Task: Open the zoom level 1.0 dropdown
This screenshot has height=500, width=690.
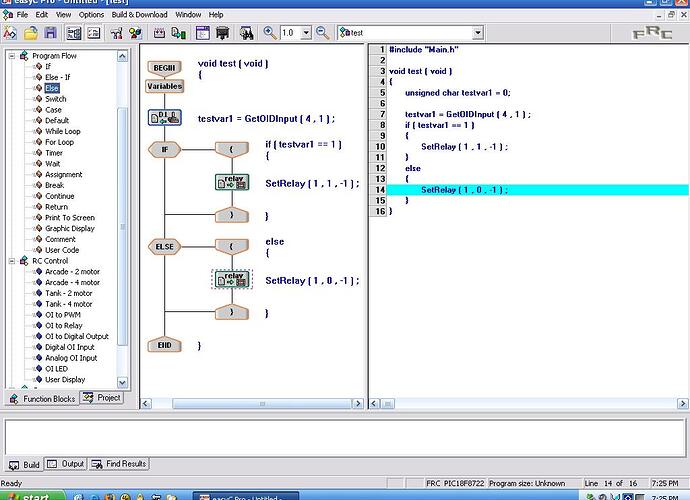Action: point(306,33)
